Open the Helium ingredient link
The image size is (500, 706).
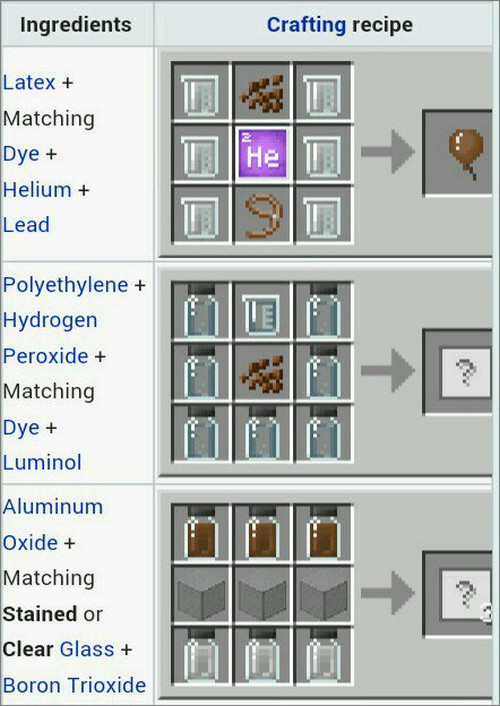[37, 190]
